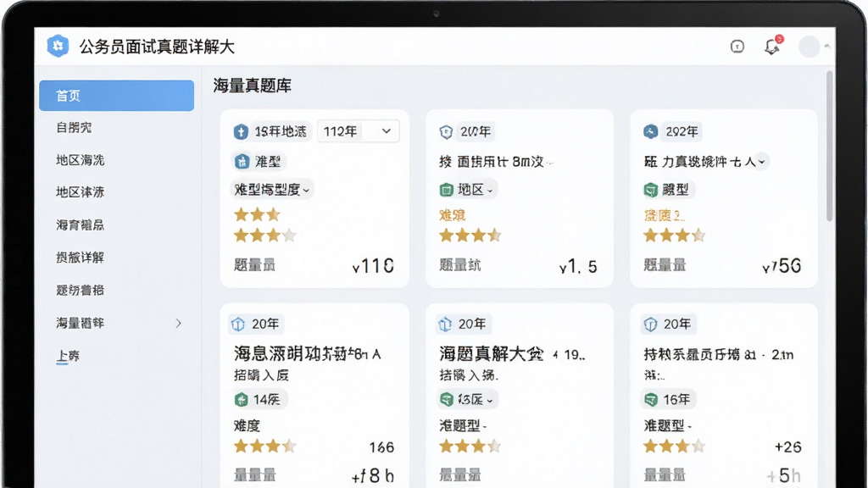Click the orange 难浪 label
The image size is (868, 488).
pyautogui.click(x=453, y=214)
